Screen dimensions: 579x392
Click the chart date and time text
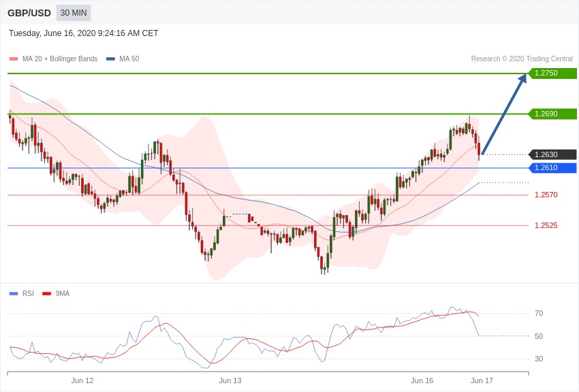pos(84,33)
